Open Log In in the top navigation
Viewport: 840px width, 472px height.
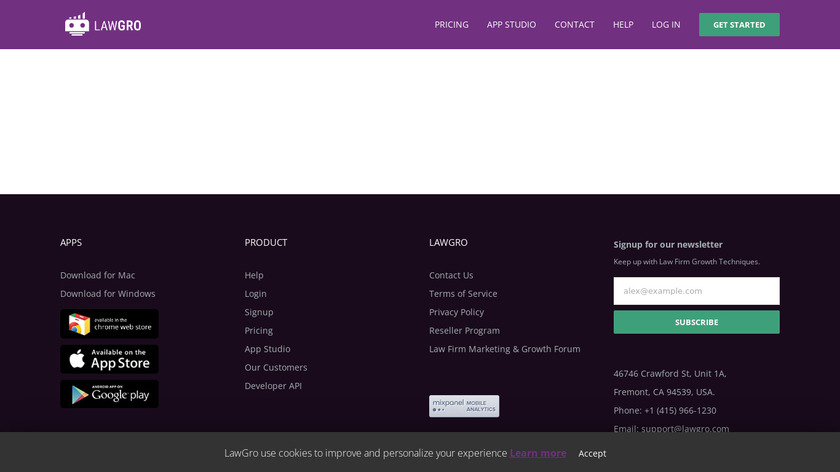click(x=666, y=25)
